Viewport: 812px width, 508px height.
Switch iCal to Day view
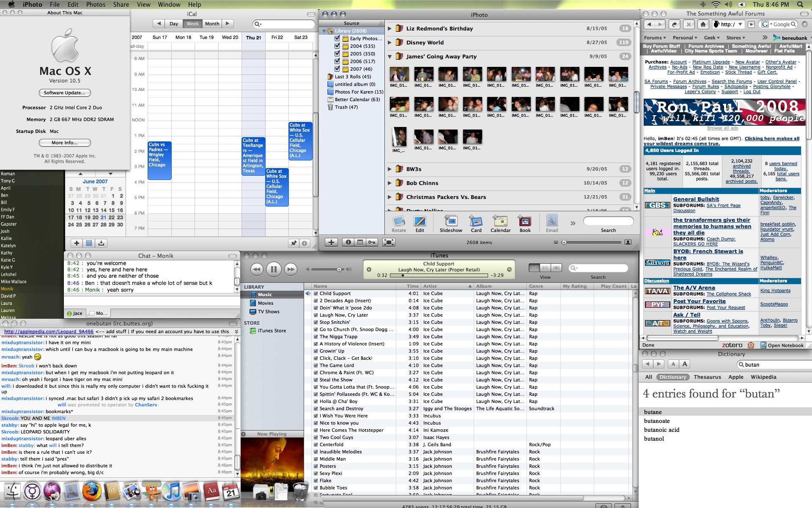pyautogui.click(x=174, y=24)
